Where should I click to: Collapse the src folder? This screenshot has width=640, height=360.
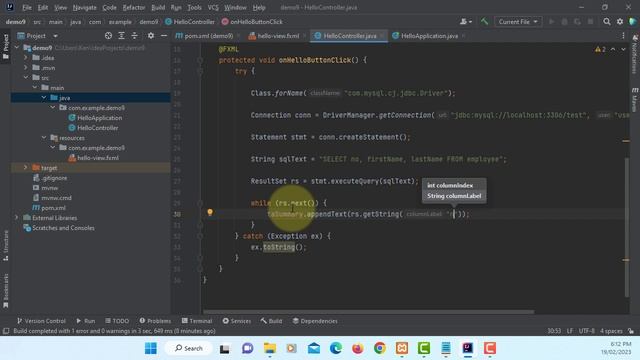pos(26,78)
